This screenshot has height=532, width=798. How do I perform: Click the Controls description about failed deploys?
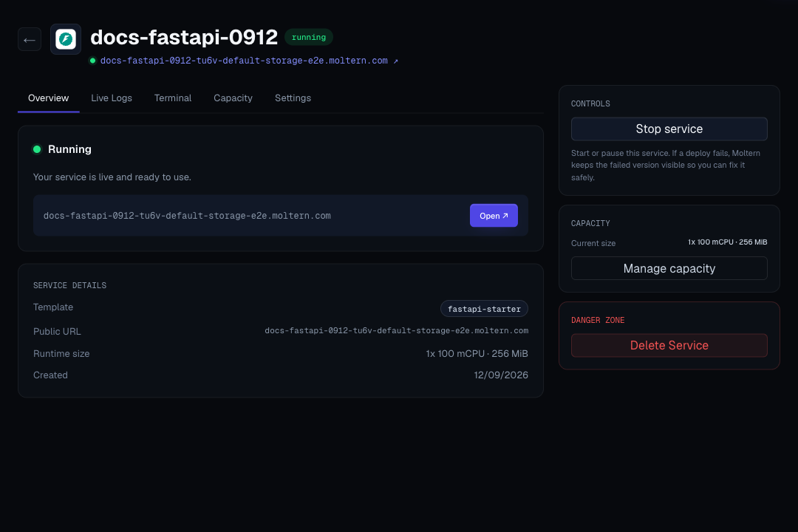point(666,166)
